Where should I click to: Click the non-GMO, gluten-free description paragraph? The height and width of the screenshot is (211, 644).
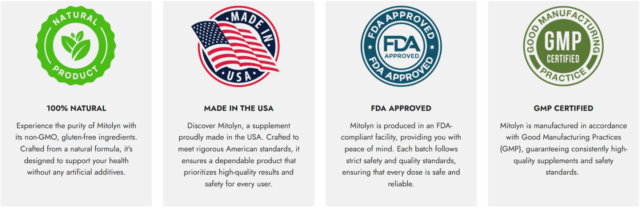pos(76,149)
